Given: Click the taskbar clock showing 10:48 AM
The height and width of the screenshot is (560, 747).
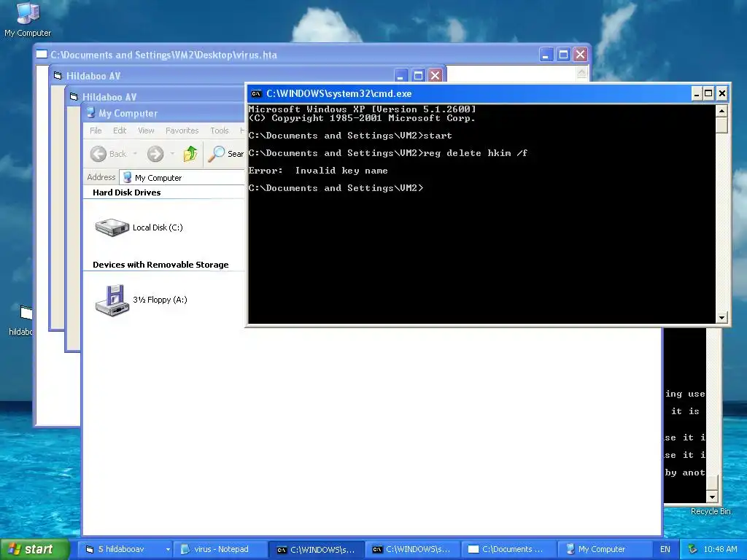Looking at the screenshot, I should (x=720, y=550).
